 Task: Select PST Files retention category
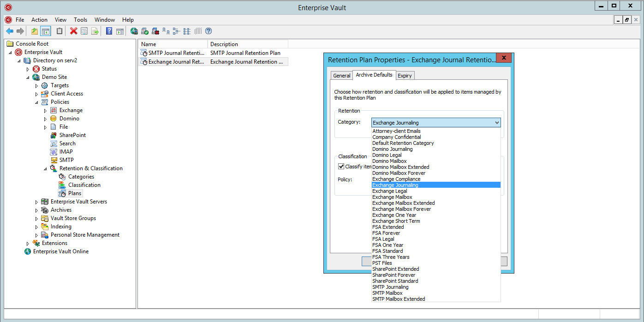[436, 263]
